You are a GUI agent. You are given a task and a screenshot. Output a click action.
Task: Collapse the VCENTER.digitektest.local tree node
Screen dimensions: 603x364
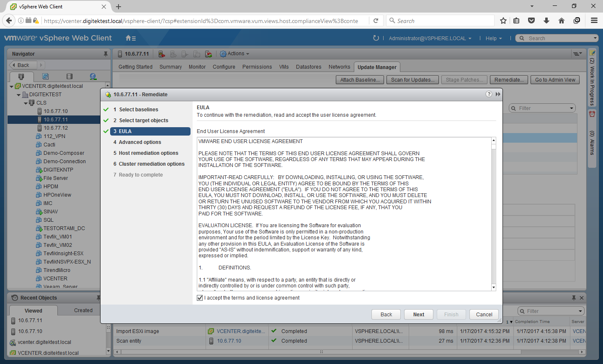pyautogui.click(x=11, y=86)
